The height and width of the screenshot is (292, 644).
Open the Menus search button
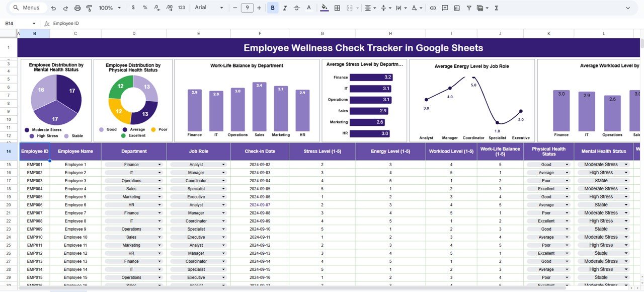click(26, 8)
